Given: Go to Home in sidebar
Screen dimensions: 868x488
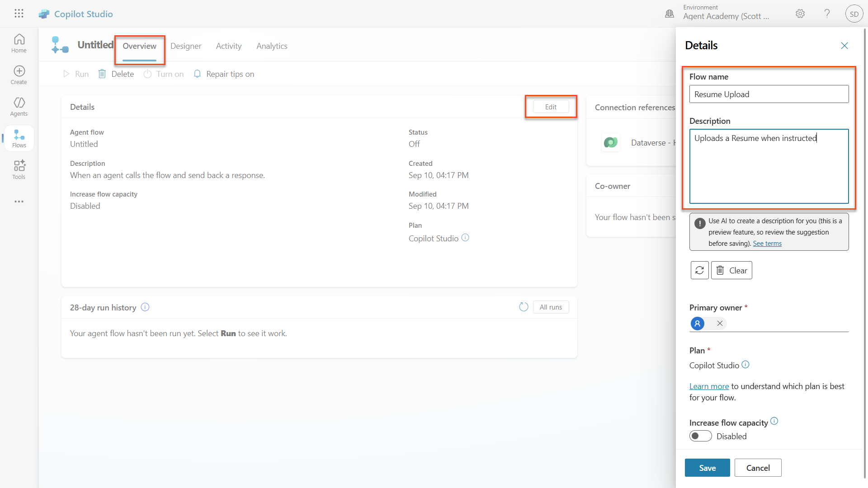Looking at the screenshot, I should (x=19, y=43).
